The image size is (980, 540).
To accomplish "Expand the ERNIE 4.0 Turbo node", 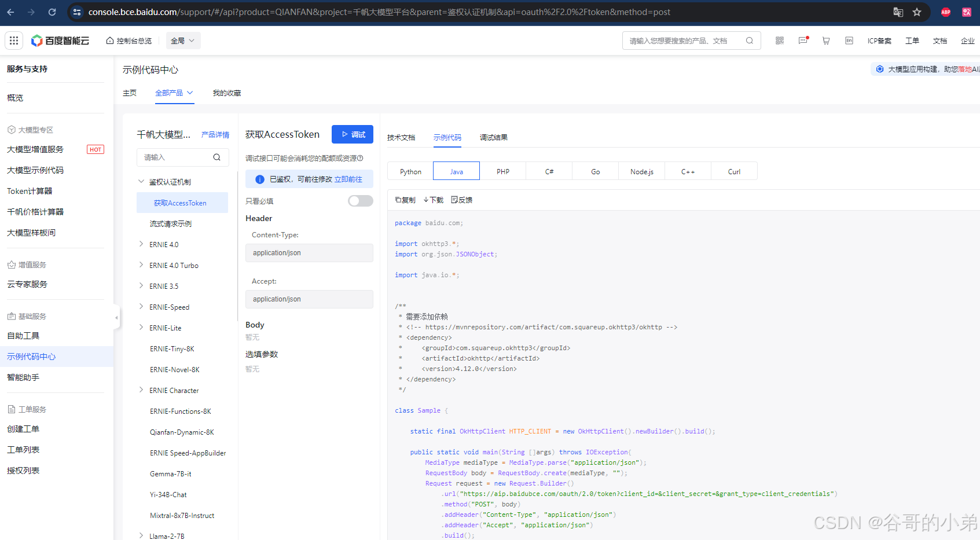I will tap(141, 265).
